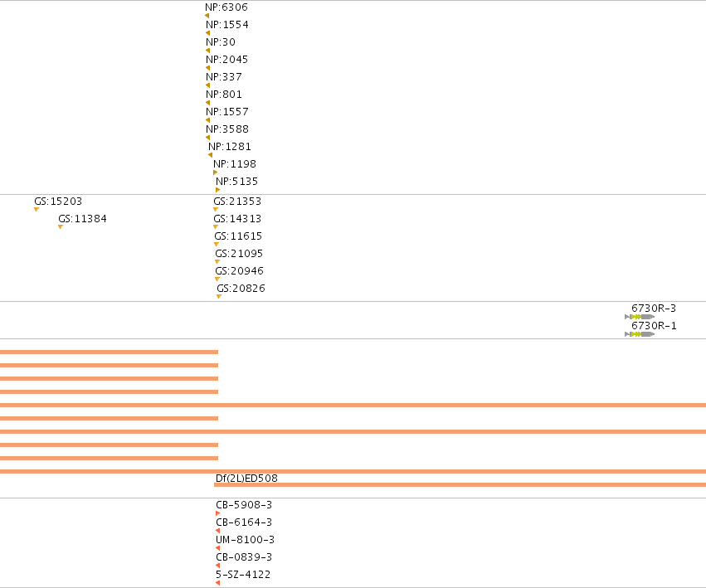Click the NP:337 label
The height and width of the screenshot is (588, 706).
pos(224,77)
